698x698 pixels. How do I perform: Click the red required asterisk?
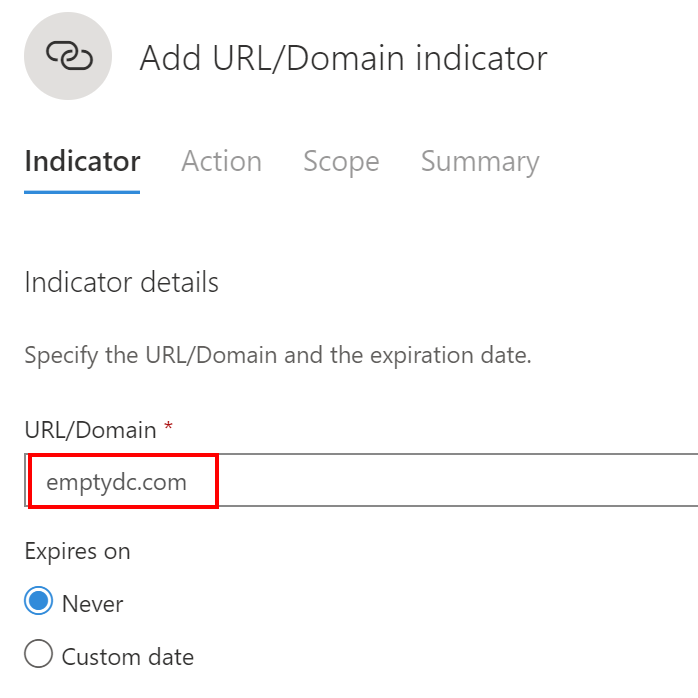point(168,428)
